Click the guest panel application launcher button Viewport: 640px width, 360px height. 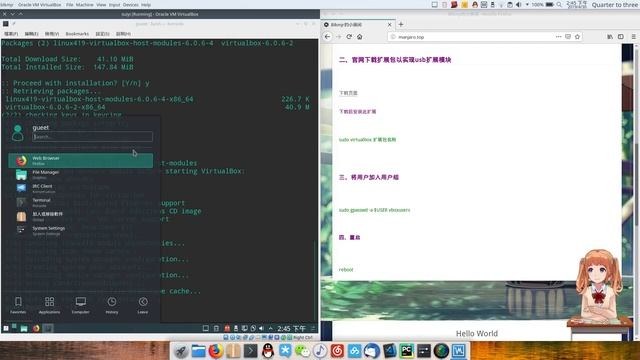(6, 328)
